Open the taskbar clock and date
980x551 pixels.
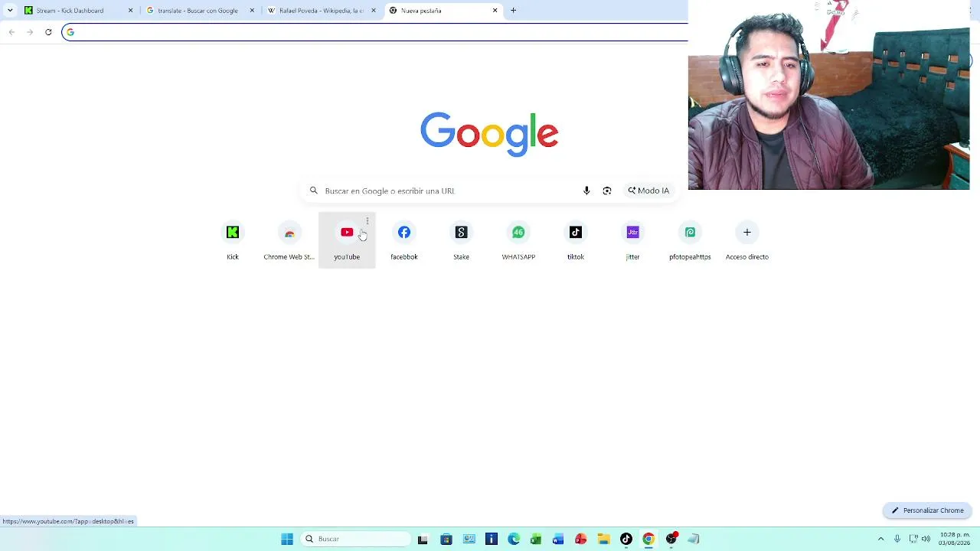click(953, 539)
